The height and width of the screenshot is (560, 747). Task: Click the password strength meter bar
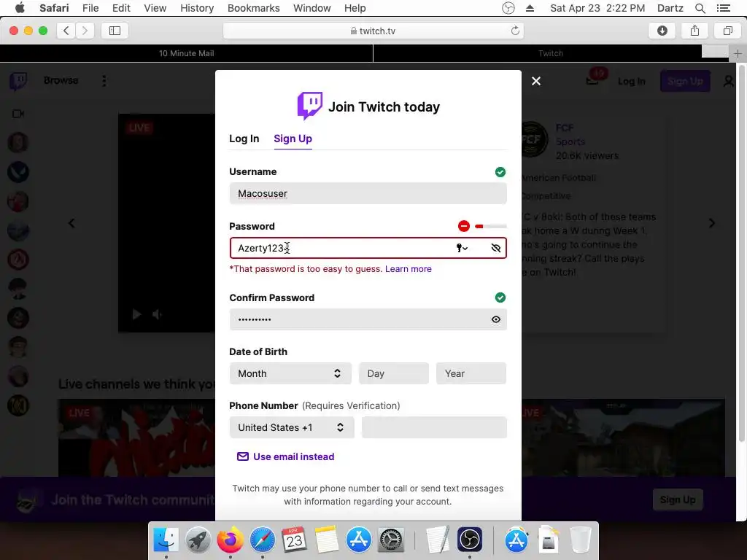coord(491,226)
